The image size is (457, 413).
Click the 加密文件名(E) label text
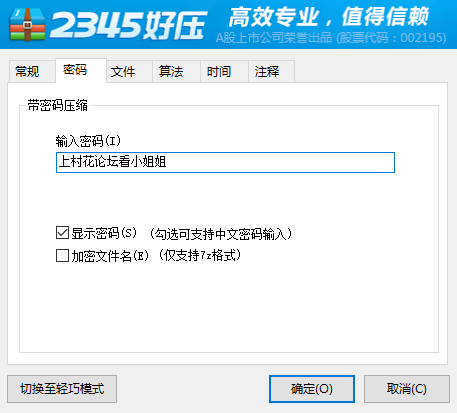click(110, 256)
